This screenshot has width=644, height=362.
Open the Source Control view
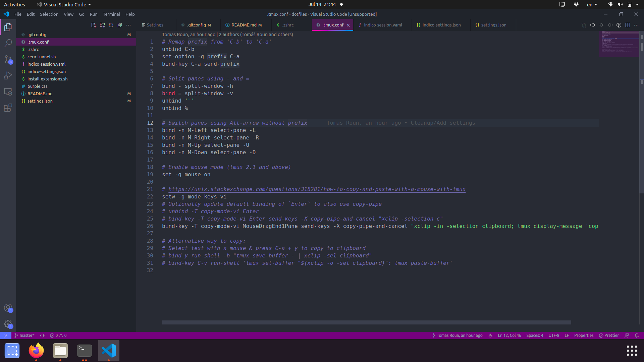(8, 59)
